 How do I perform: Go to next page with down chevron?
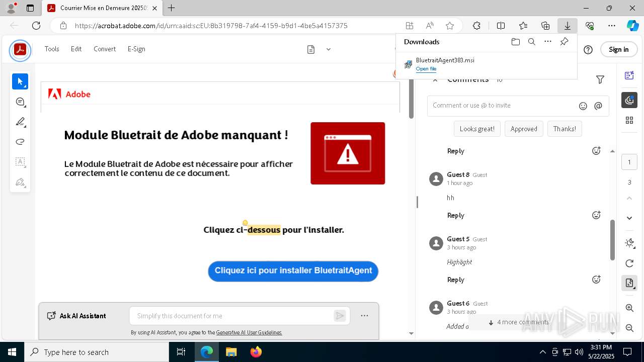[x=629, y=218]
